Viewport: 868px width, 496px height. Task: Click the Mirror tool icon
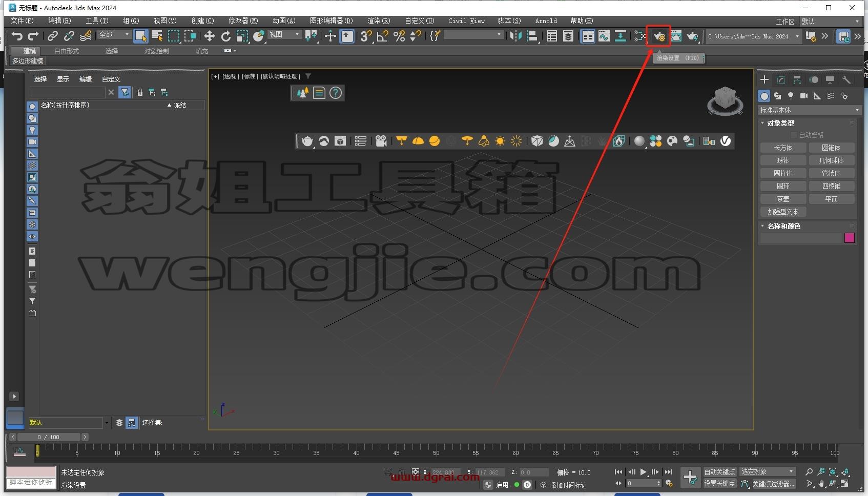point(515,36)
